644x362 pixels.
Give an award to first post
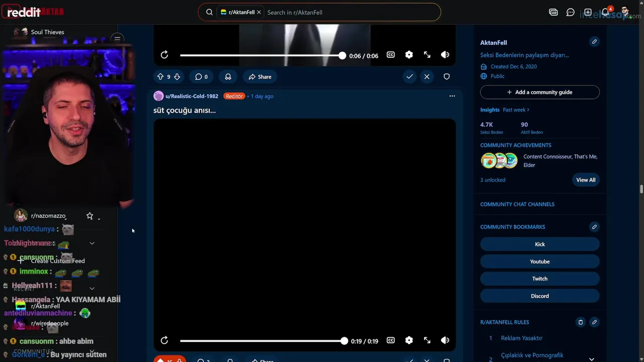point(228,77)
